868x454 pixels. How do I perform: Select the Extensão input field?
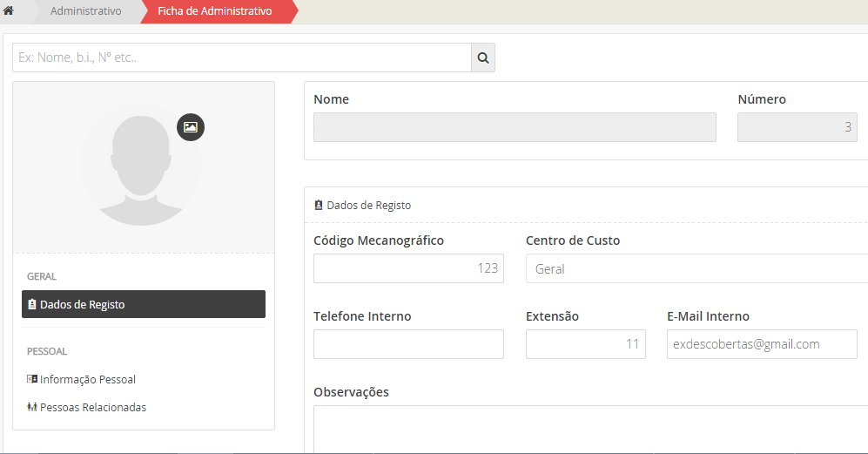point(585,344)
